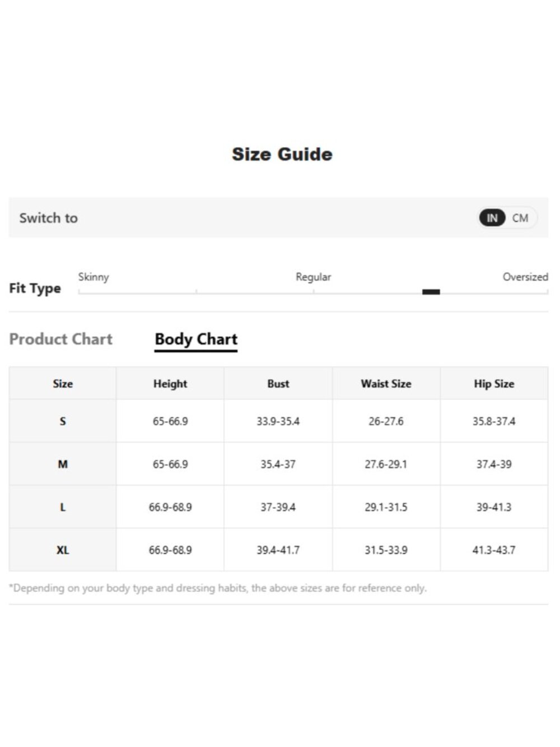The image size is (560, 747).
Task: Click the Size Guide title
Action: click(x=282, y=154)
